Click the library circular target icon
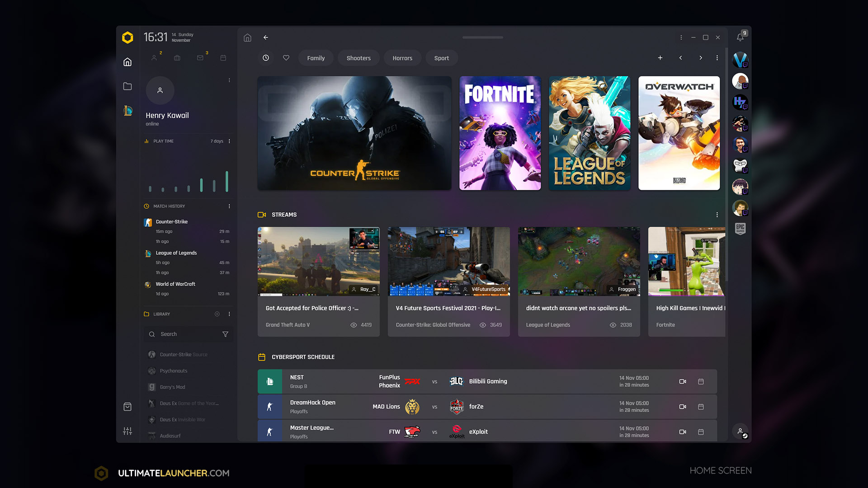Image resolution: width=868 pixels, height=488 pixels. 217,314
